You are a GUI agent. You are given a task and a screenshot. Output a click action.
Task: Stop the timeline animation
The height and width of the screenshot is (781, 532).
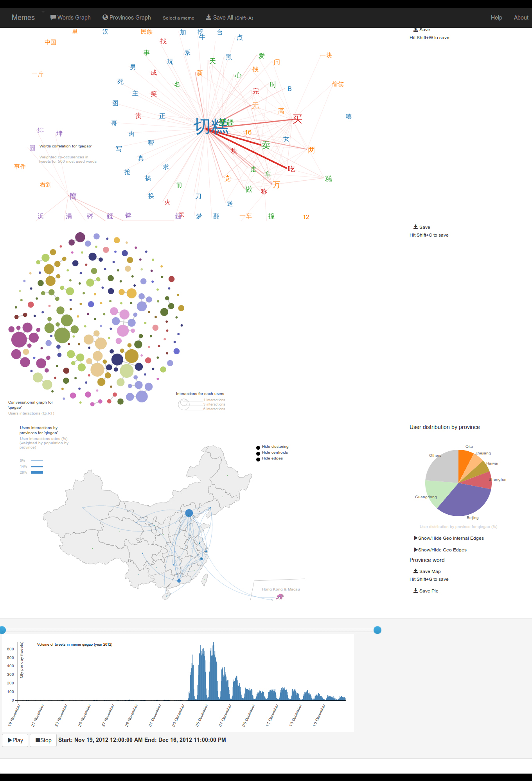click(x=43, y=740)
